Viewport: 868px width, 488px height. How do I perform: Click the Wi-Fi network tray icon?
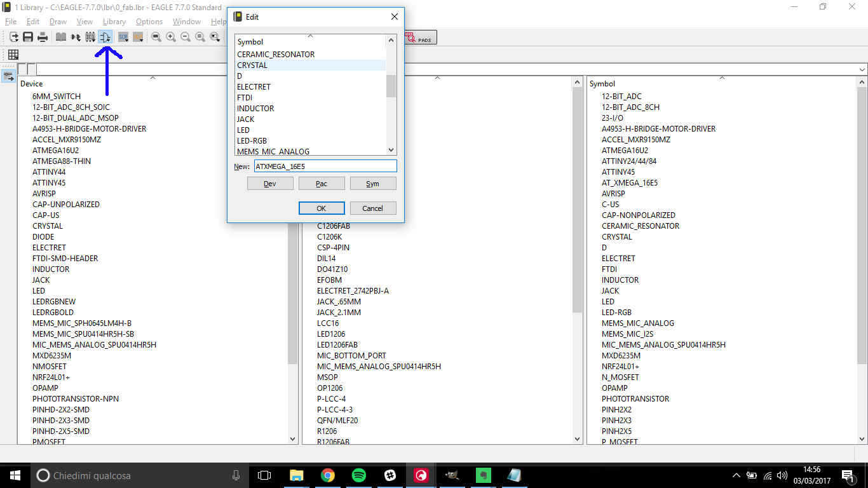coord(767,475)
